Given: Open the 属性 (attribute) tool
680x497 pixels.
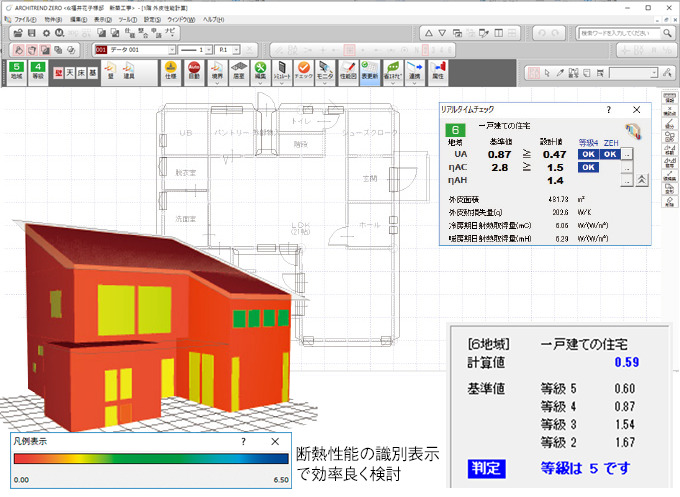Looking at the screenshot, I should point(437,72).
